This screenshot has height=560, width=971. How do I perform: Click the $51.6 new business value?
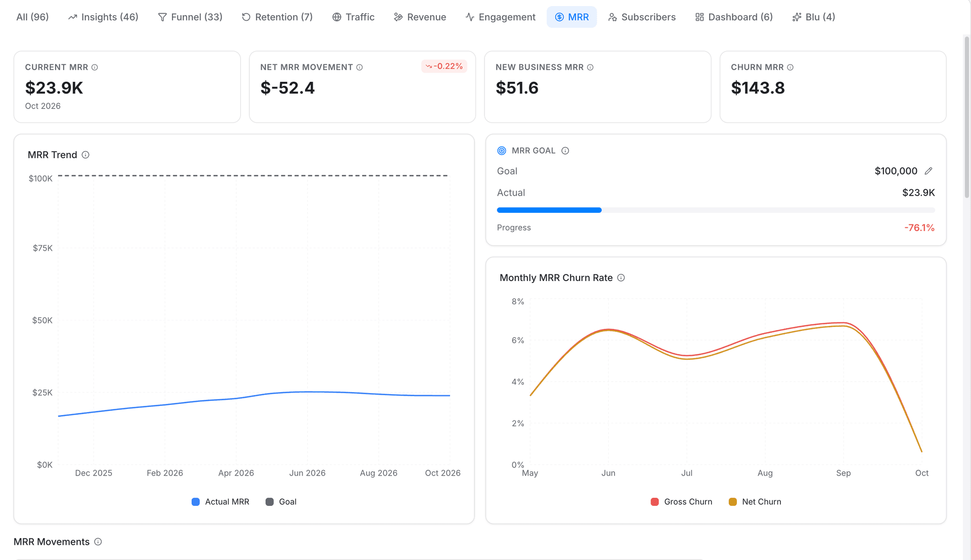pyautogui.click(x=517, y=88)
